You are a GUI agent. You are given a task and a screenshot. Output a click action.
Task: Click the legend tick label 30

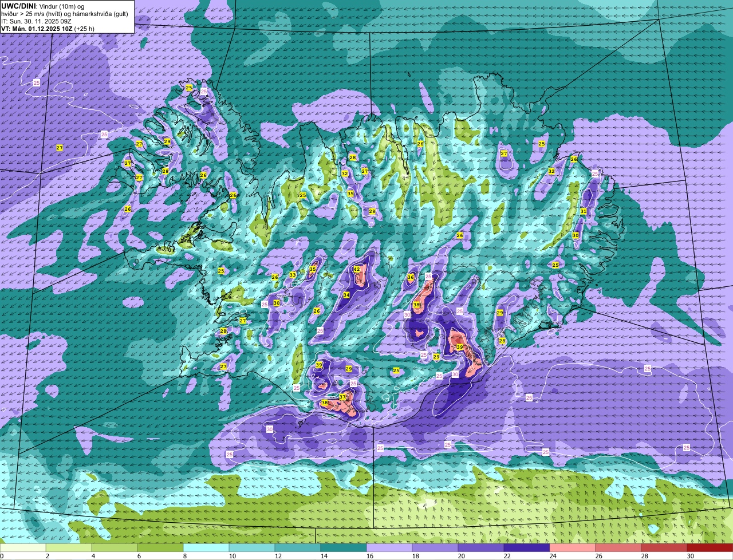click(691, 556)
